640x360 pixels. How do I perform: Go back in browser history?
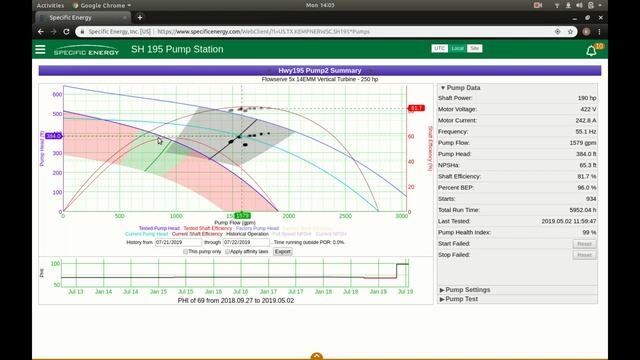pos(41,31)
